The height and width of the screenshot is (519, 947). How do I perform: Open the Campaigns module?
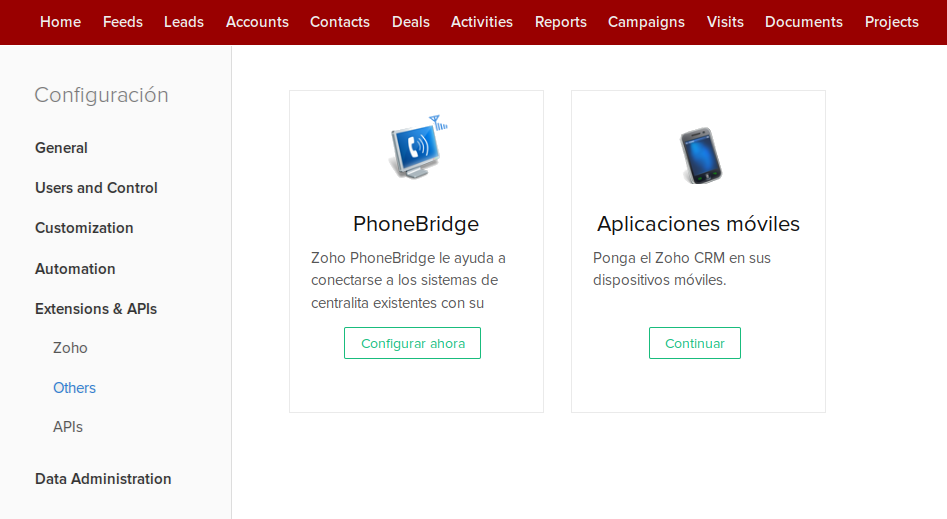coord(646,22)
